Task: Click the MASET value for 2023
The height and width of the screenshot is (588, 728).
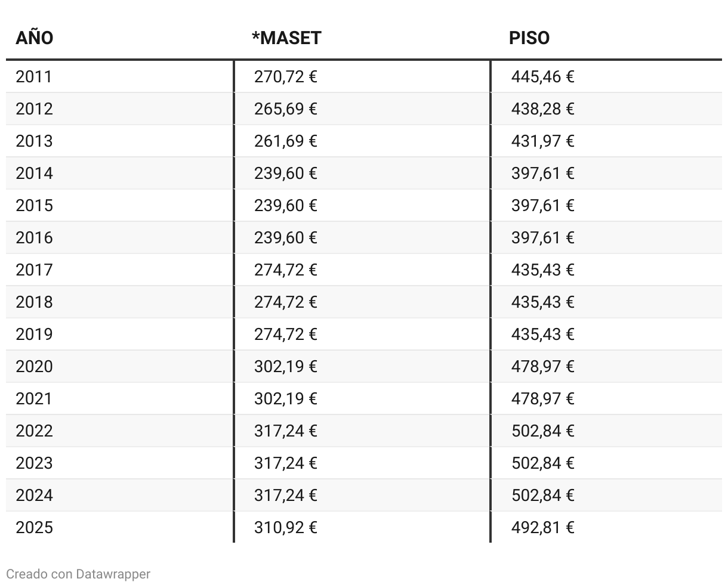Action: tap(285, 463)
